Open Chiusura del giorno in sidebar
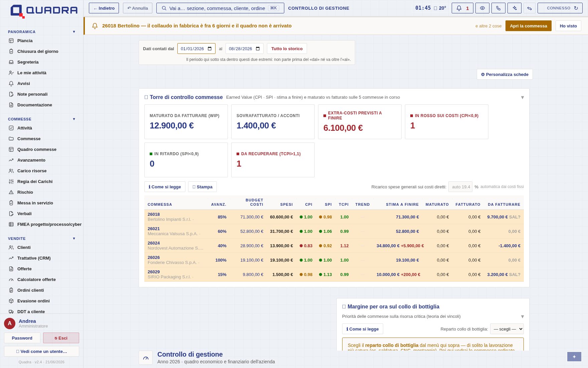The image size is (588, 368). [x=41, y=52]
